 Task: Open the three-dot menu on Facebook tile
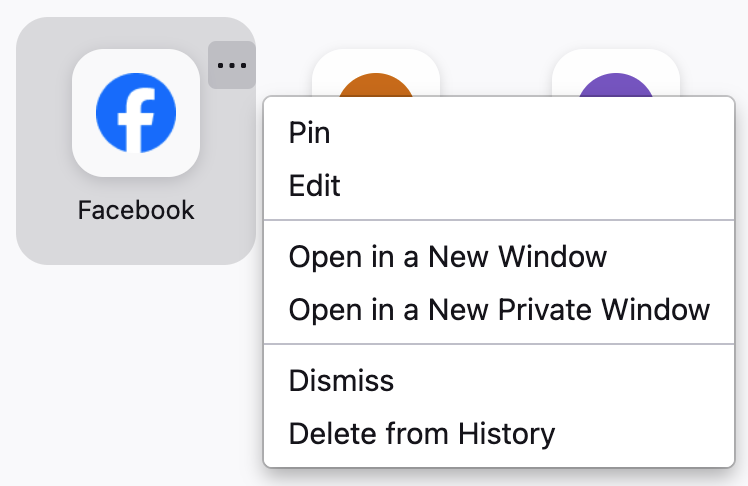(x=231, y=65)
